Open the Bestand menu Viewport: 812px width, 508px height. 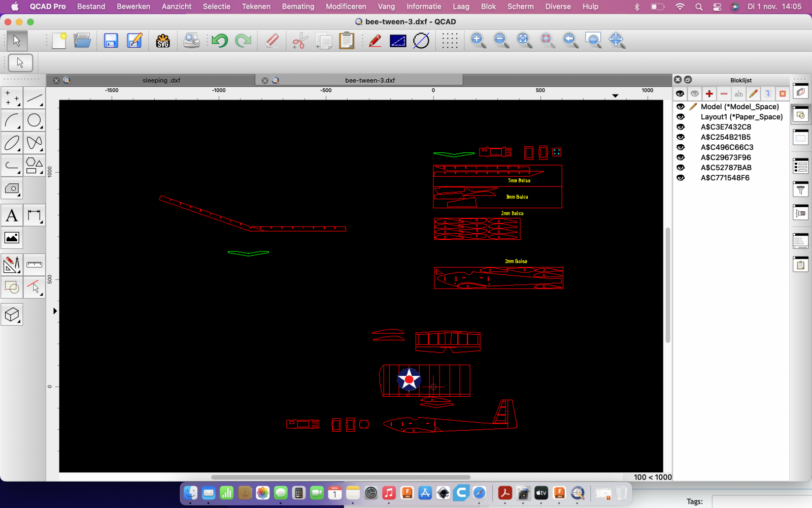coord(91,7)
